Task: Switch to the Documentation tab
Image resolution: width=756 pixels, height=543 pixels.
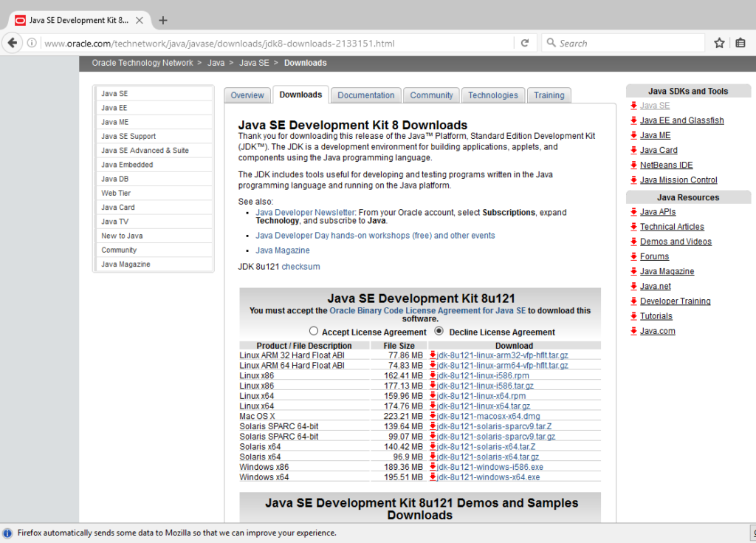Action: coord(365,95)
